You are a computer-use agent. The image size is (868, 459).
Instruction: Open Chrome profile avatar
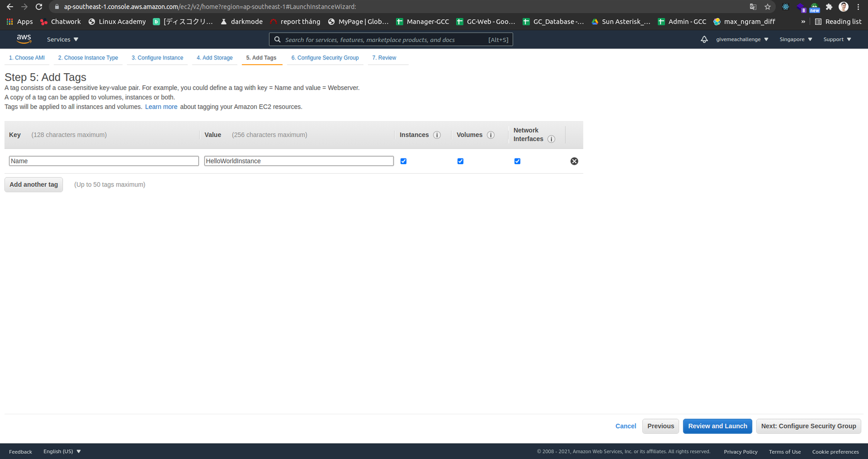click(x=844, y=7)
